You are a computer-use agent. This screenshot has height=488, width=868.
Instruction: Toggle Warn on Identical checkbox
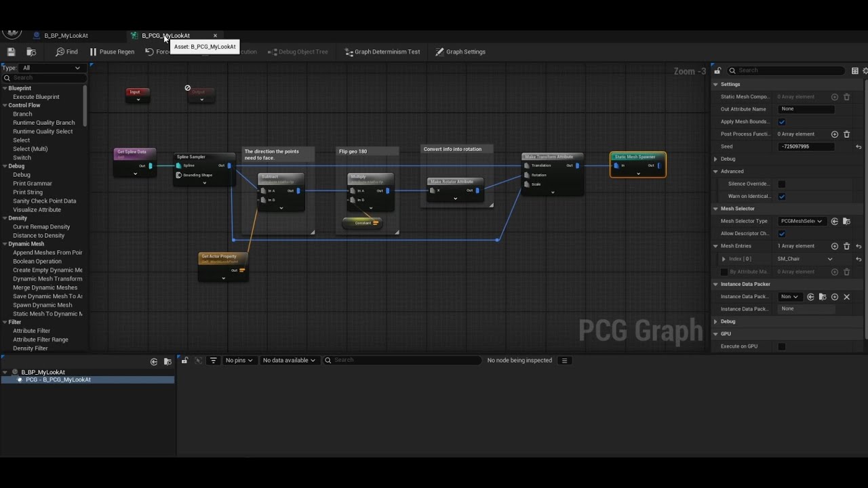pos(782,197)
